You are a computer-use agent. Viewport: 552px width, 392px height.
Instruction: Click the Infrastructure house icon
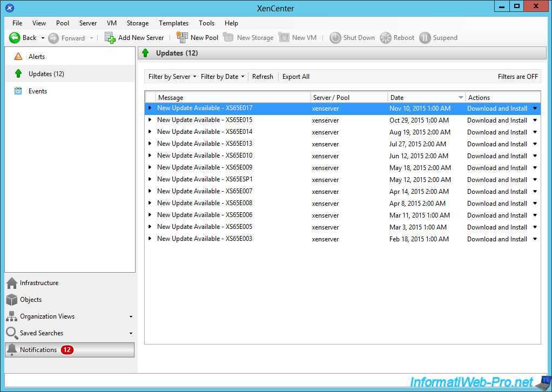(x=12, y=283)
